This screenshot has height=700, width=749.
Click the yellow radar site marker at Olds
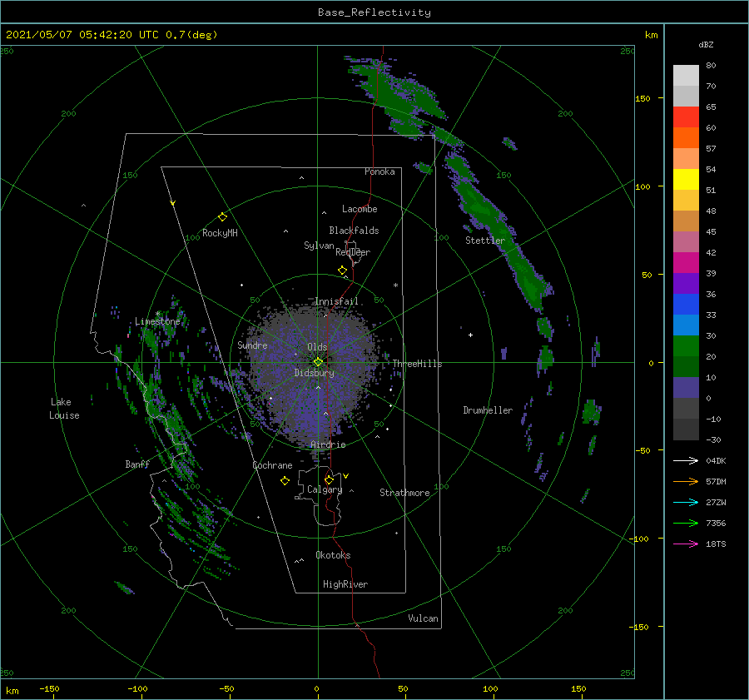(318, 362)
